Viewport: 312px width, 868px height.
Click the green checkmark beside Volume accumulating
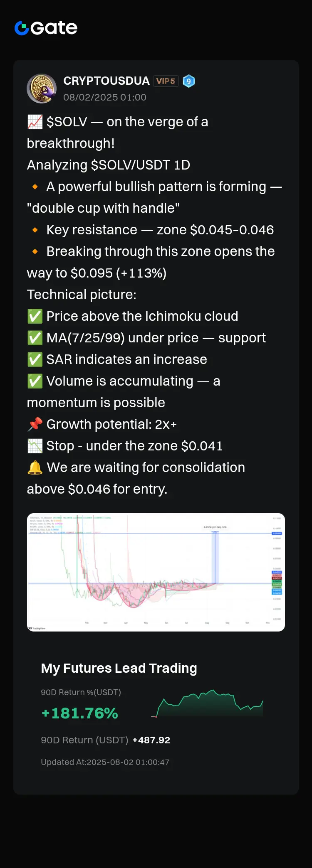[35, 381]
